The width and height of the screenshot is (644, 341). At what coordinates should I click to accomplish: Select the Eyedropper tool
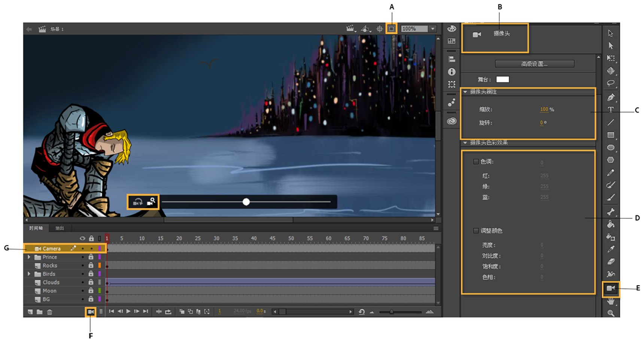[x=611, y=249]
